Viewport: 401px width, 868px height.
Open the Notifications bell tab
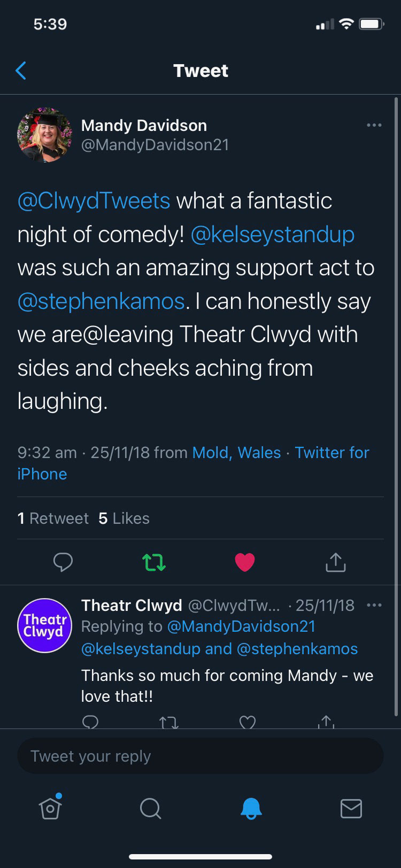(251, 808)
